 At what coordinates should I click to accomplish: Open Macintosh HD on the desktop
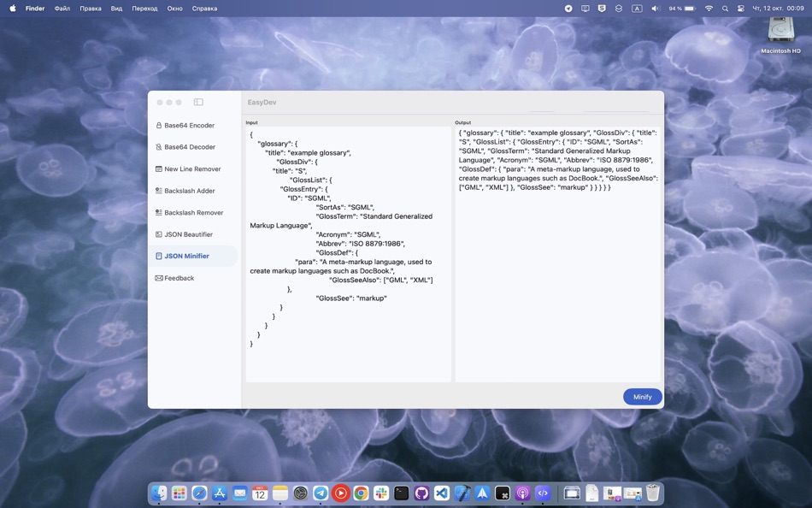point(781,35)
